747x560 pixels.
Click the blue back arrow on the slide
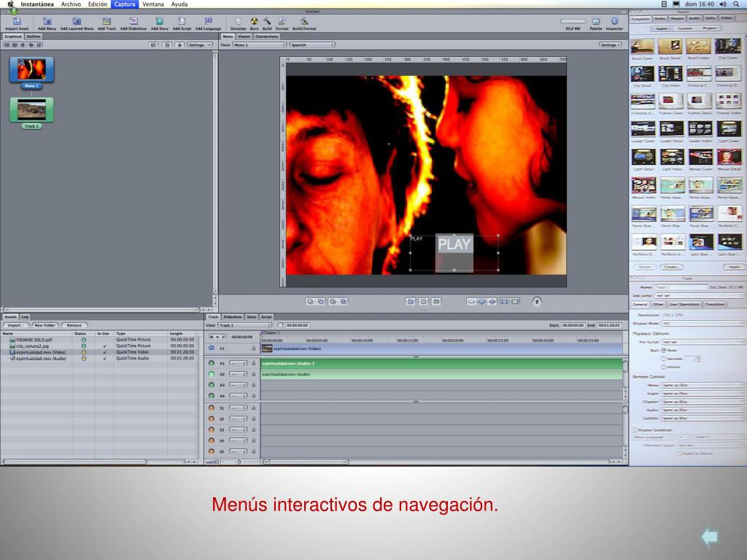(709, 537)
